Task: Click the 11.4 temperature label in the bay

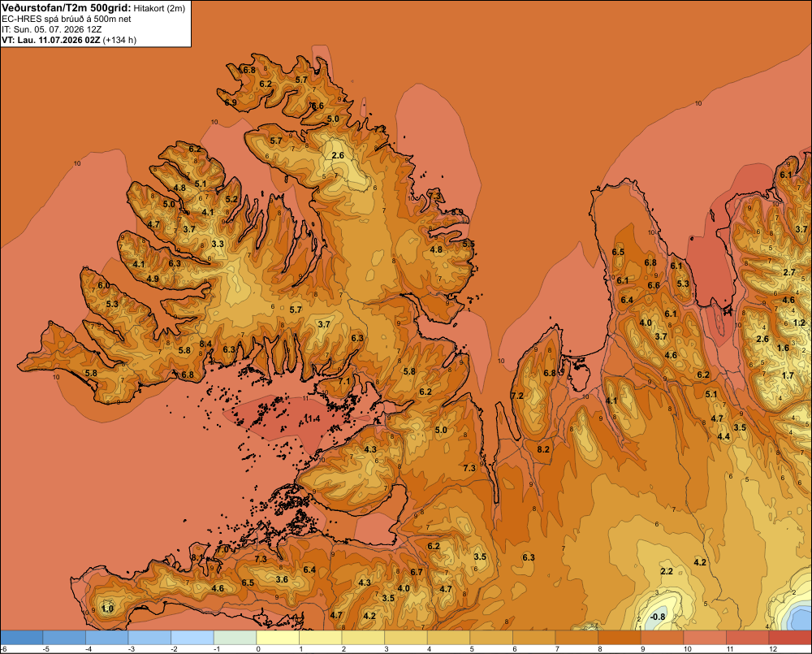Action: (x=313, y=418)
